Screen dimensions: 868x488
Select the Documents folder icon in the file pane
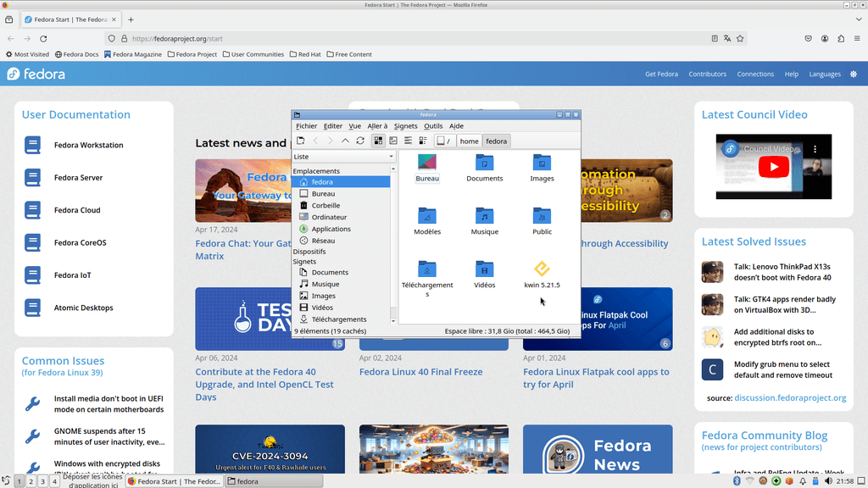click(x=484, y=162)
